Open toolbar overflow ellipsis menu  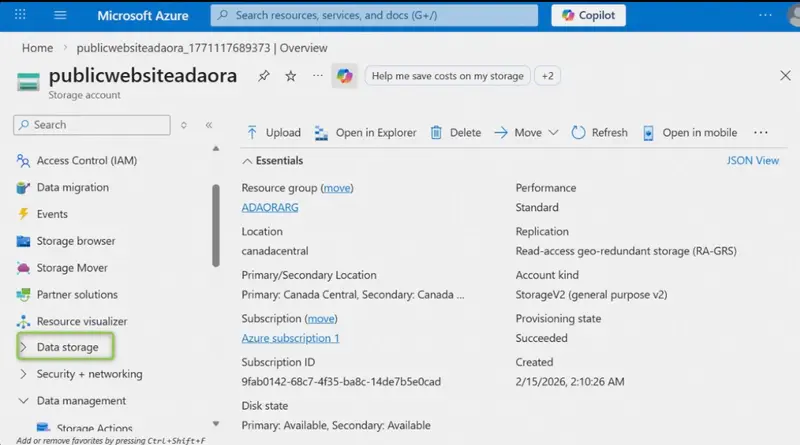[761, 133]
